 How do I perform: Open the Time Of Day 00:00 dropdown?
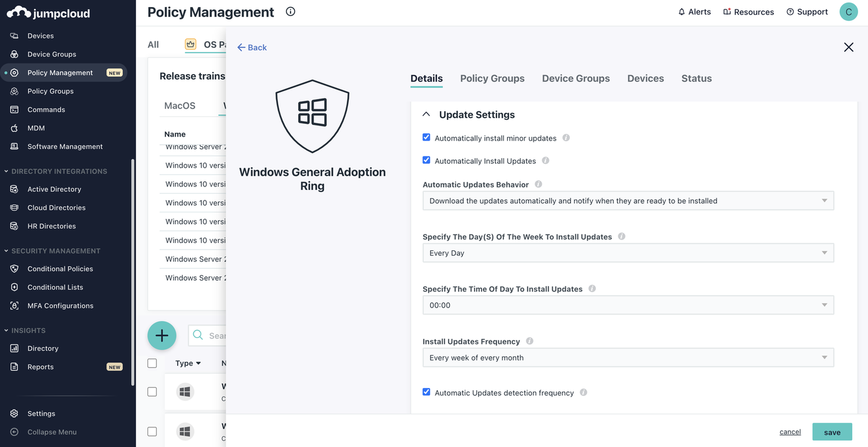pos(628,305)
